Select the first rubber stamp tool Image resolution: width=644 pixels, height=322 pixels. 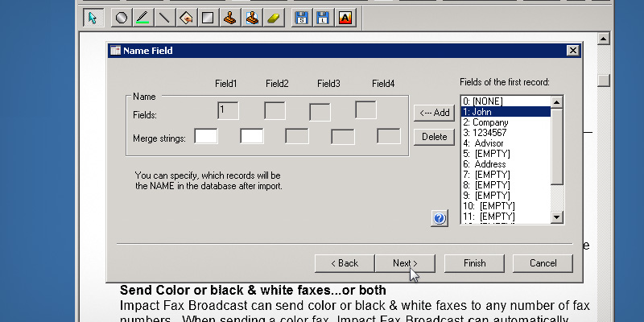tap(229, 17)
